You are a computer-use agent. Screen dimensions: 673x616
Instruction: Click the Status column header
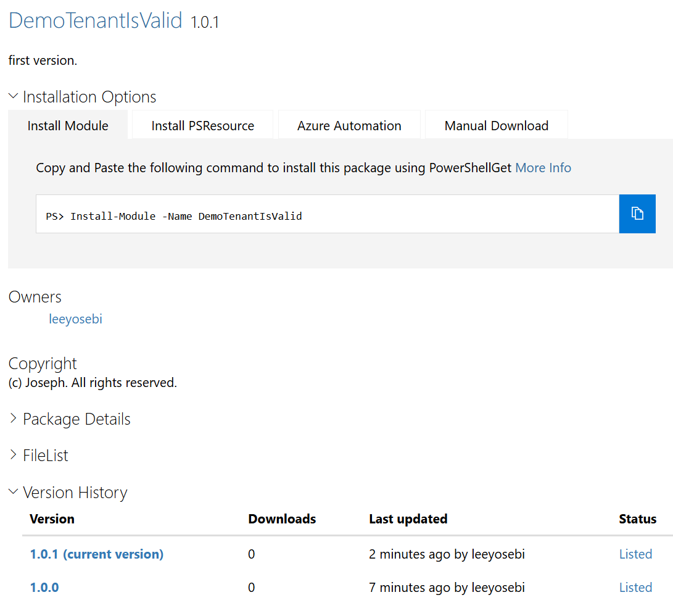[x=637, y=519]
